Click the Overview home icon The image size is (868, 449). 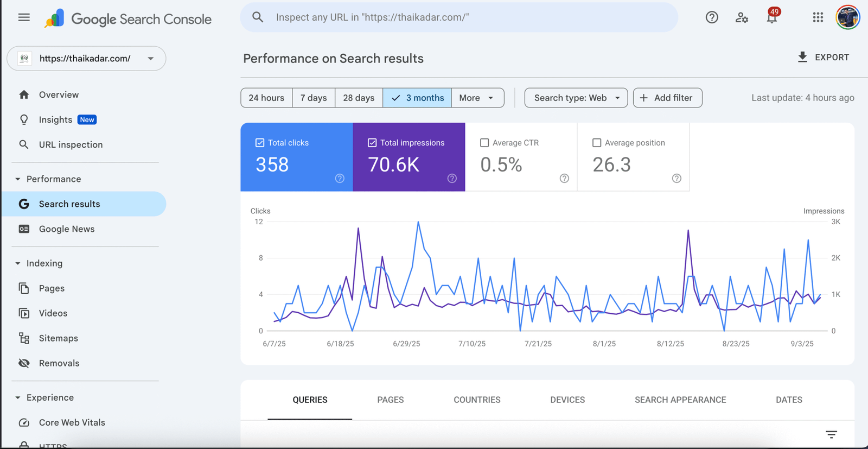pyautogui.click(x=24, y=94)
